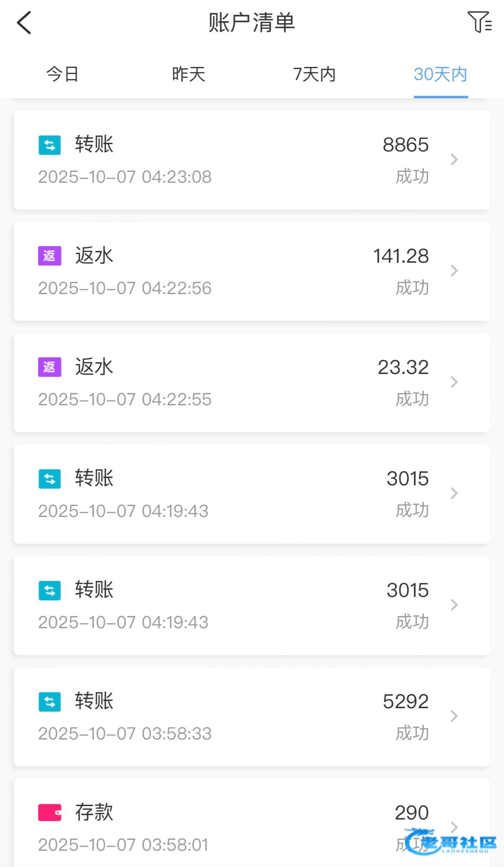Screen dimensions: 504x867
Task: Expand details chevron for 8865 transfer
Action: coord(454,160)
